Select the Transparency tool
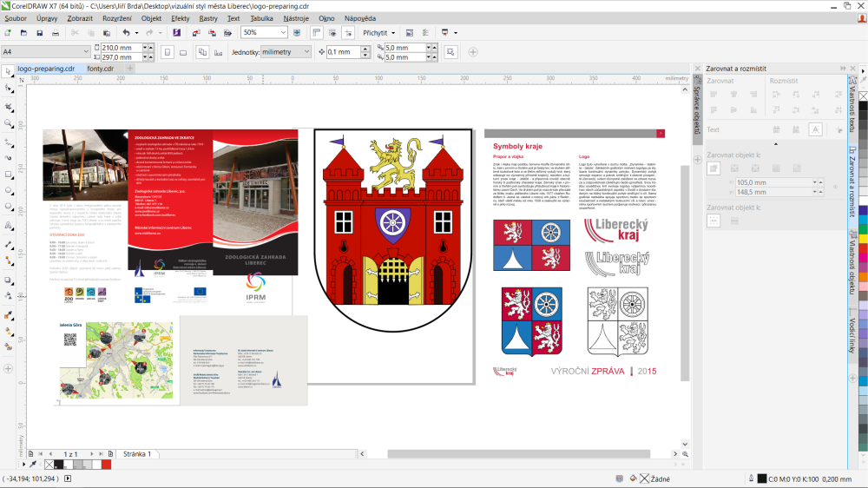 click(x=9, y=296)
